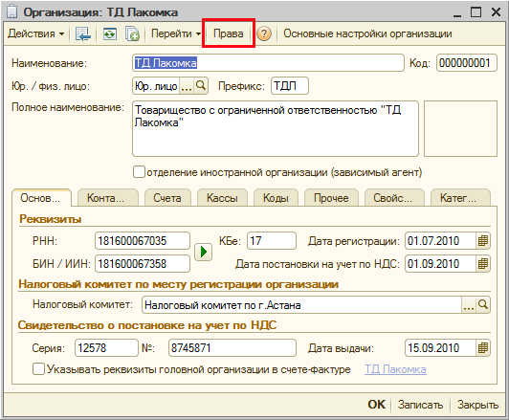Image resolution: width=509 pixels, height=420 pixels.
Task: Click the green arrow button near РНН
Action: [203, 252]
